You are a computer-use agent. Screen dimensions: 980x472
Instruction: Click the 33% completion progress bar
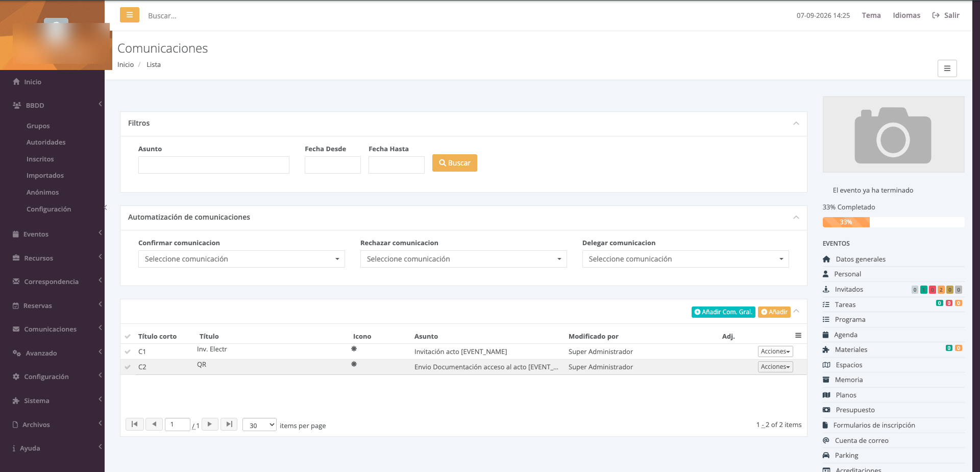click(x=893, y=222)
